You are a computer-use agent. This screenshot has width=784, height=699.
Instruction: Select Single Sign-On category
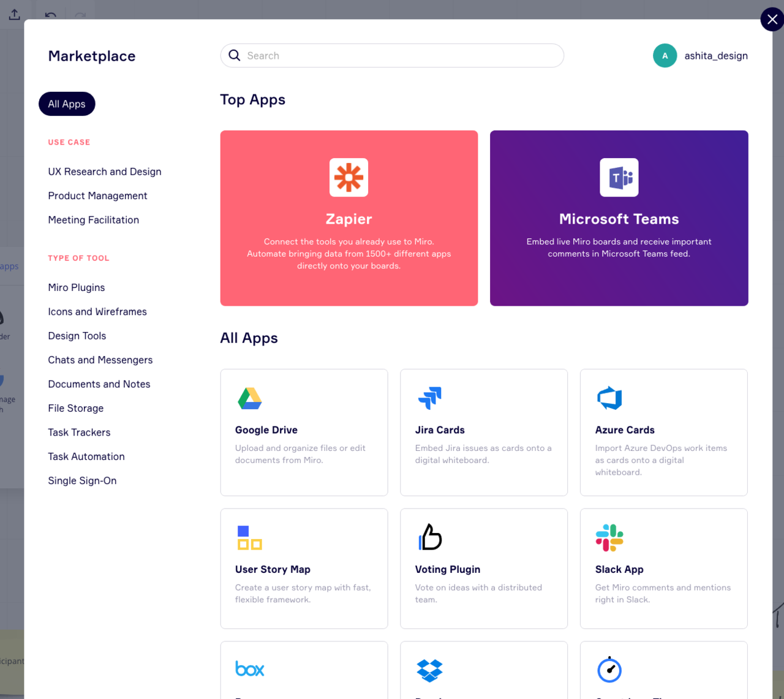click(82, 481)
